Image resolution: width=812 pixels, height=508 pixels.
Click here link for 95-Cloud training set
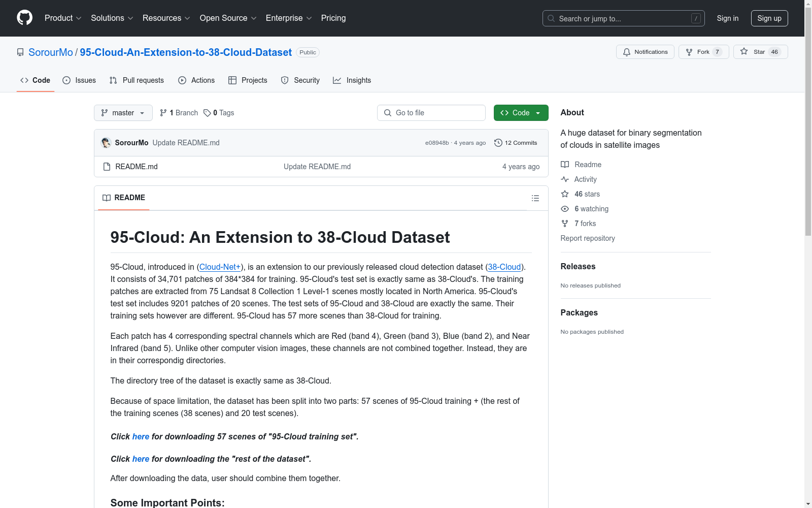141,437
